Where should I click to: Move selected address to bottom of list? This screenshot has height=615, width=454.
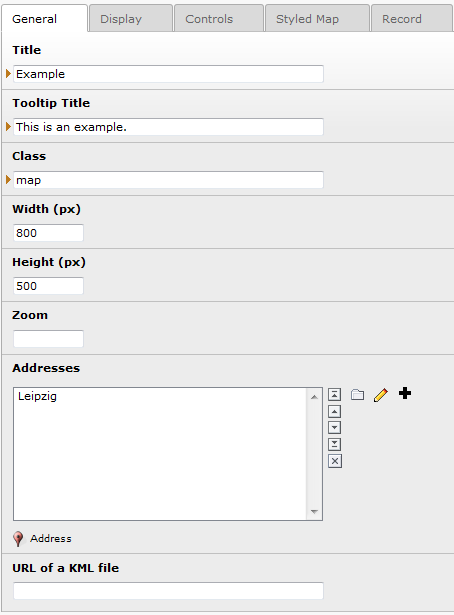coord(334,444)
